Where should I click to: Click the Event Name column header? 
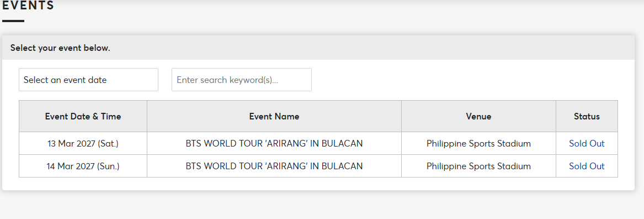[274, 117]
